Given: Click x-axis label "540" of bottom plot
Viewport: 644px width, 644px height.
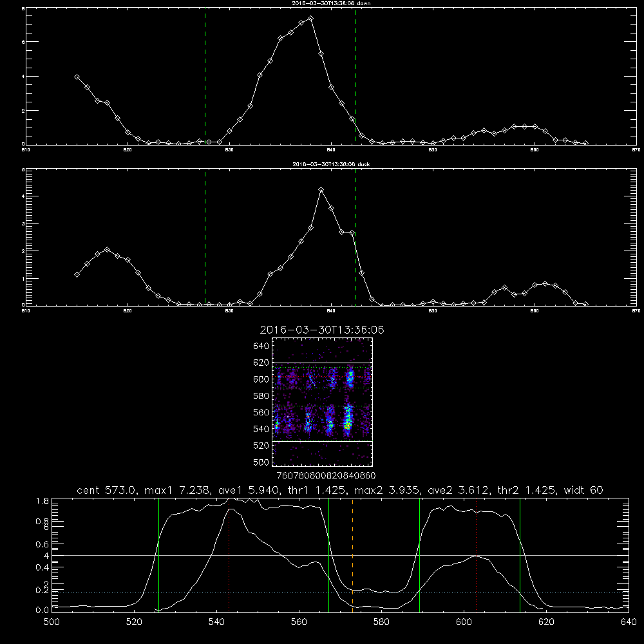Looking at the screenshot, I should 216,622.
